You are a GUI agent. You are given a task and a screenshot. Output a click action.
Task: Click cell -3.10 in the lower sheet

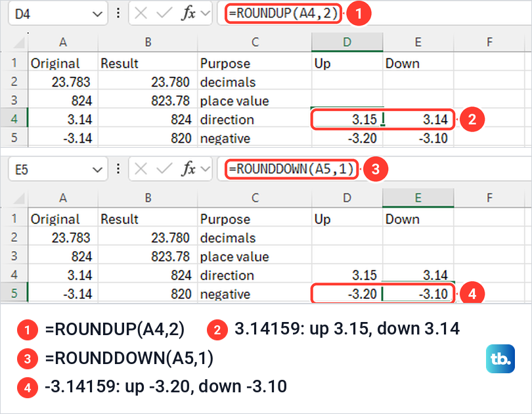pos(418,293)
